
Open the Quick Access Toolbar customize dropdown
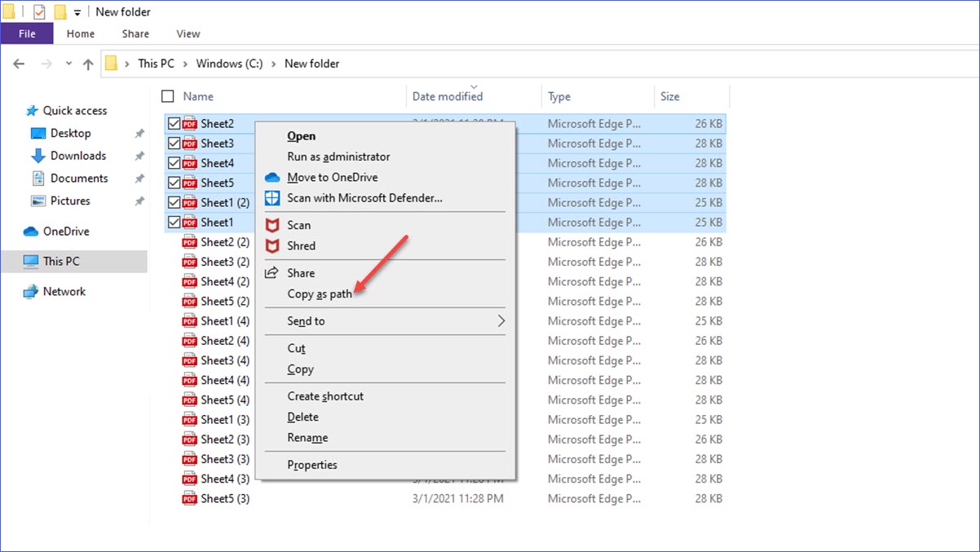coord(76,11)
